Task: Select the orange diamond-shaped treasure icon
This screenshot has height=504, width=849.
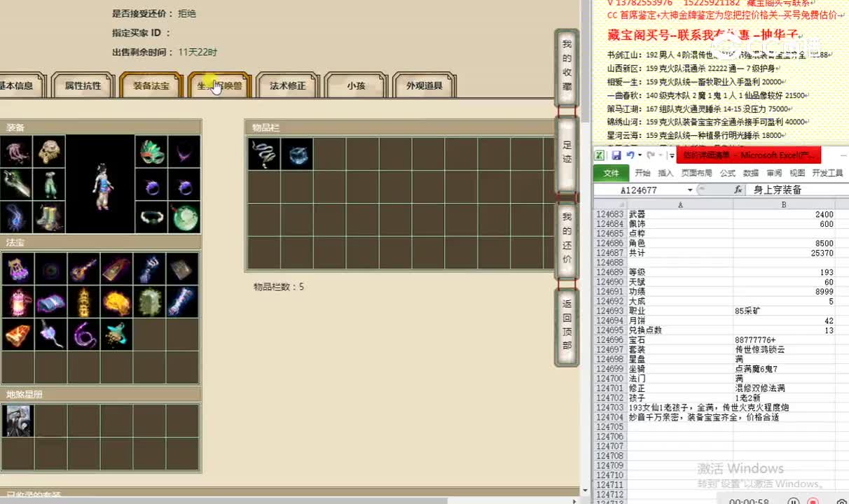Action: click(18, 335)
